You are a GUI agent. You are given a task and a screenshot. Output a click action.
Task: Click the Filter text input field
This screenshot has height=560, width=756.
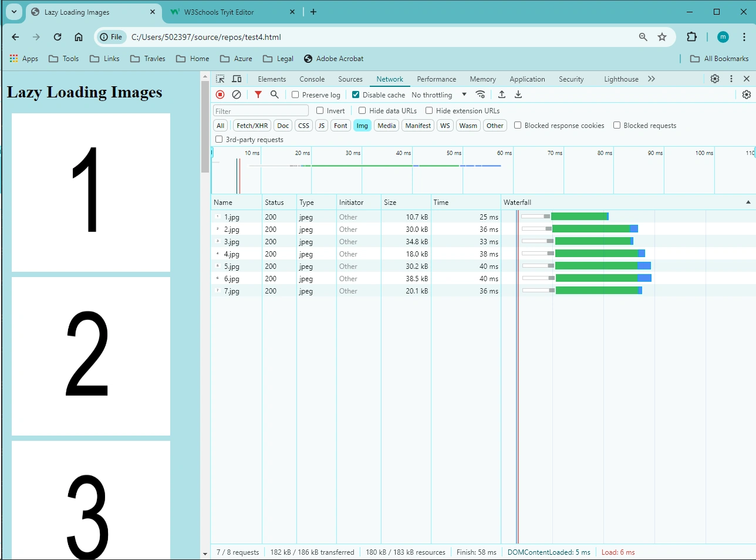[x=261, y=111]
